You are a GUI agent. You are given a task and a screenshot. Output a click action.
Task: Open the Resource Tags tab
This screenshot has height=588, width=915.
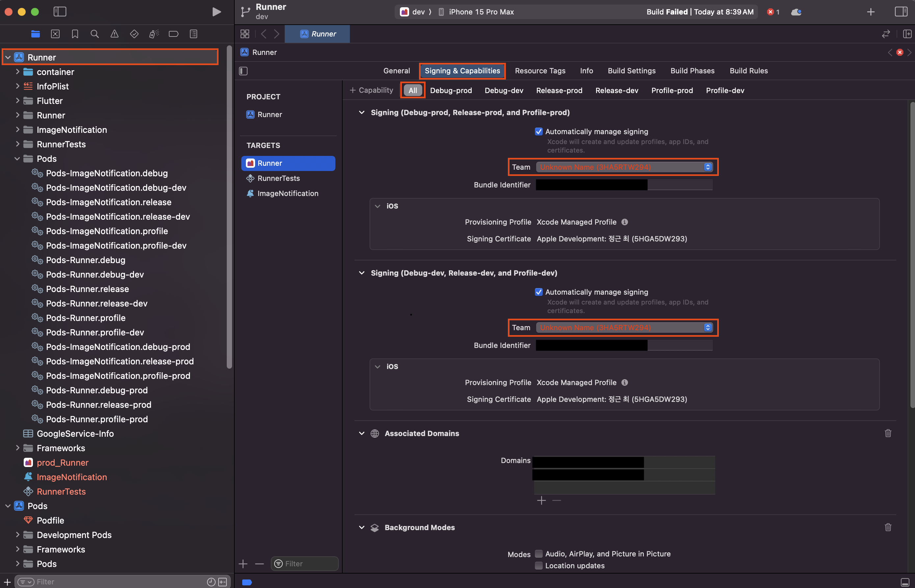(540, 71)
